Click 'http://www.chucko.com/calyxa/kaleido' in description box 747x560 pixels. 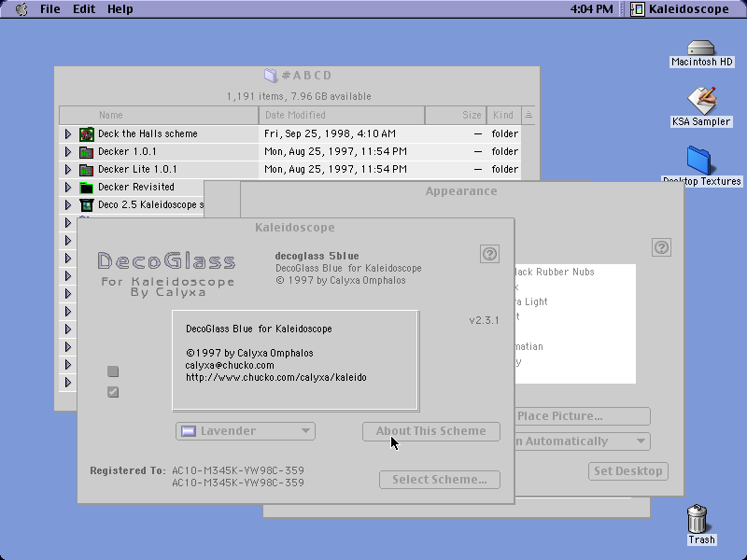[276, 377]
